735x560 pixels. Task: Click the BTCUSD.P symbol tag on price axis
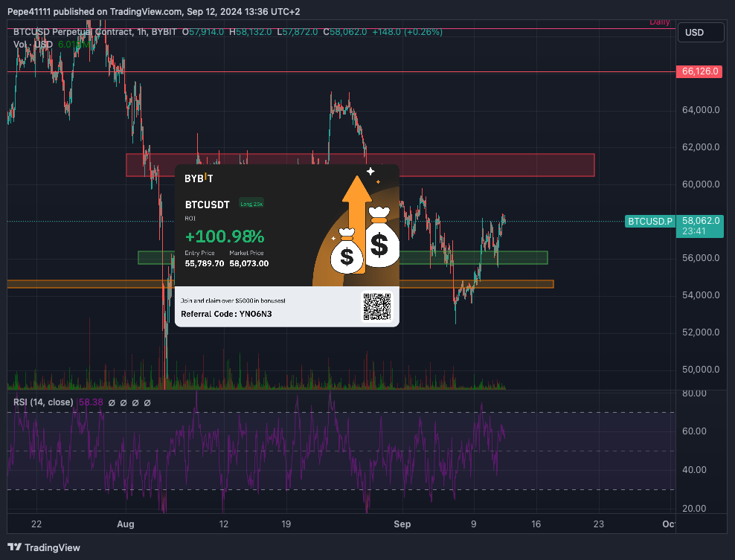649,221
